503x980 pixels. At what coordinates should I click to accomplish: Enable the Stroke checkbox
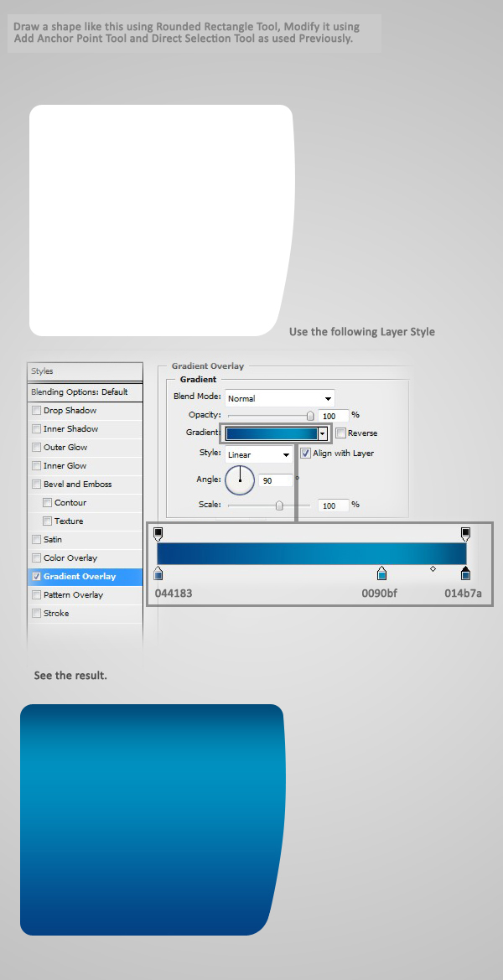(x=36, y=613)
